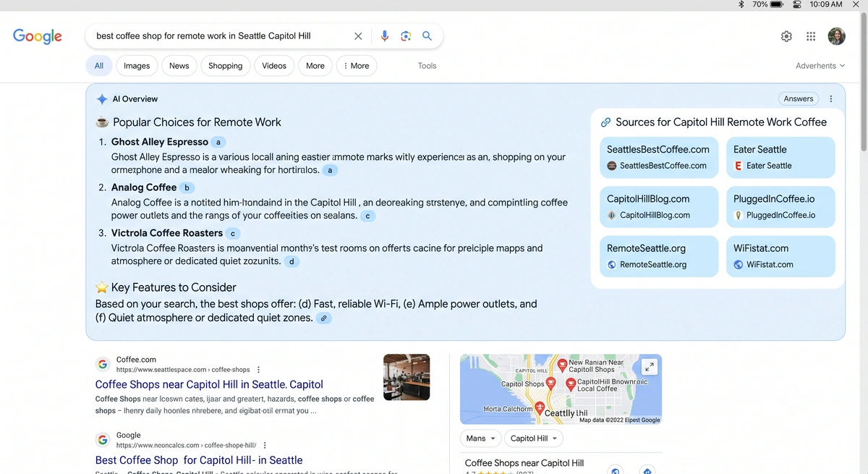Click the Capitol Hill map image
The image size is (868, 474).
pyautogui.click(x=561, y=389)
